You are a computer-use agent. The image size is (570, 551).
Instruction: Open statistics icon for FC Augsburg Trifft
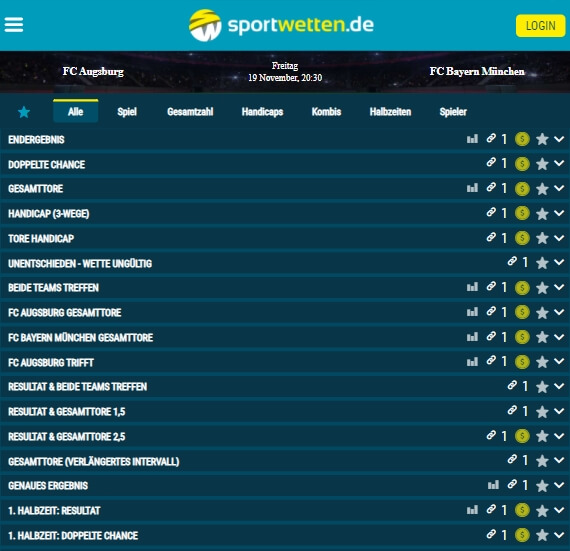[472, 362]
